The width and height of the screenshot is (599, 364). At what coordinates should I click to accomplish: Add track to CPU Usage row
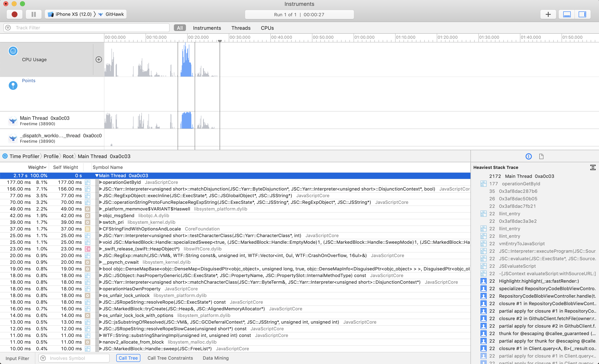(99, 59)
